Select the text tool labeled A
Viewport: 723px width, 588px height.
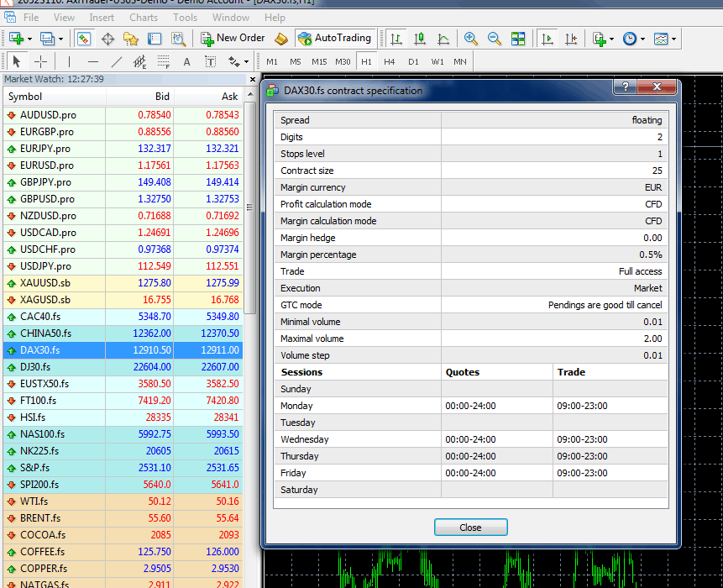coord(186,62)
